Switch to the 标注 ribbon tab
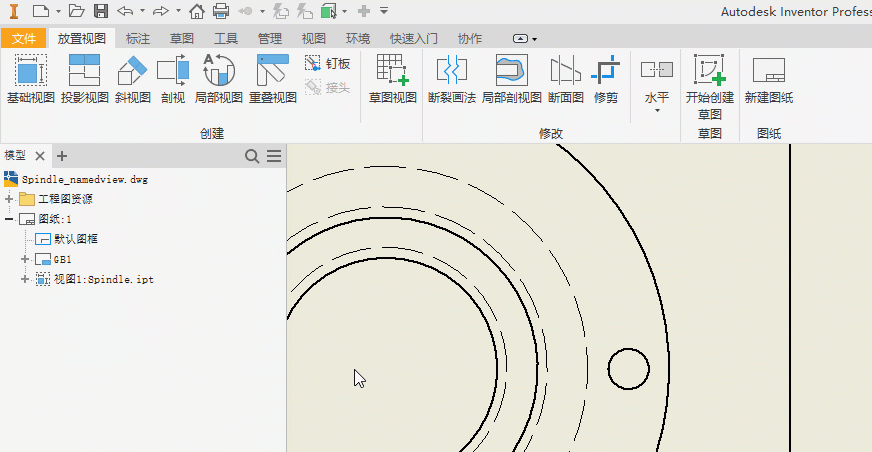 pos(138,39)
